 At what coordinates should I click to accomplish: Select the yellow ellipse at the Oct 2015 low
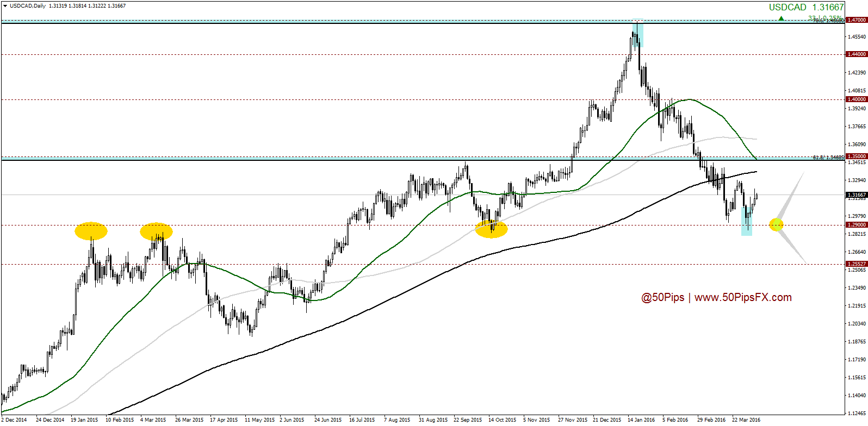pos(491,229)
